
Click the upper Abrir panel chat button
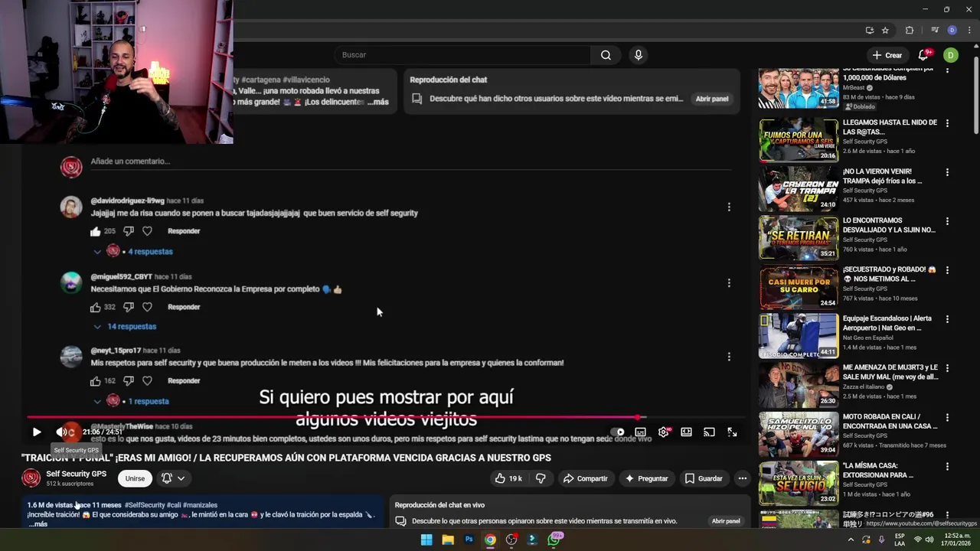pos(711,99)
